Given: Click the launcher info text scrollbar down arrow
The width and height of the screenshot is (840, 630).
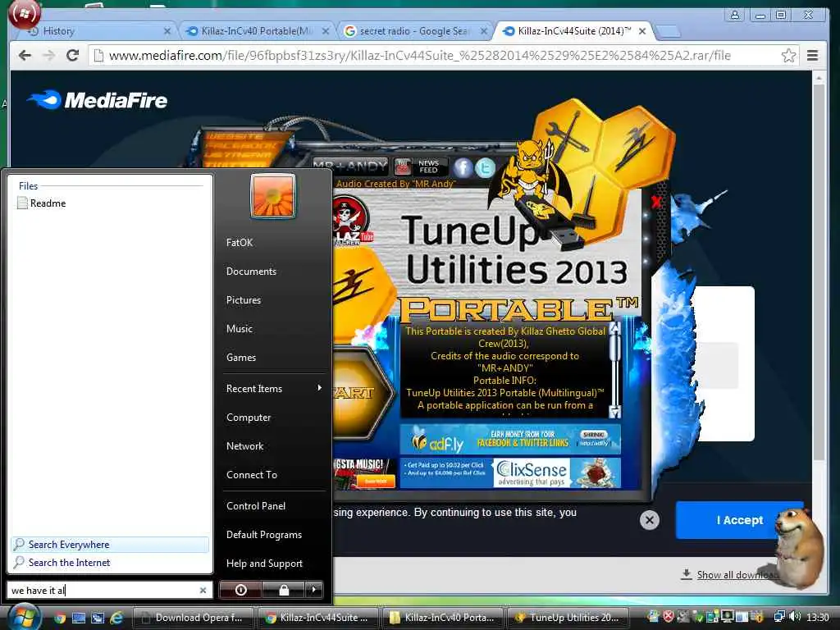Looking at the screenshot, I should pyautogui.click(x=615, y=412).
